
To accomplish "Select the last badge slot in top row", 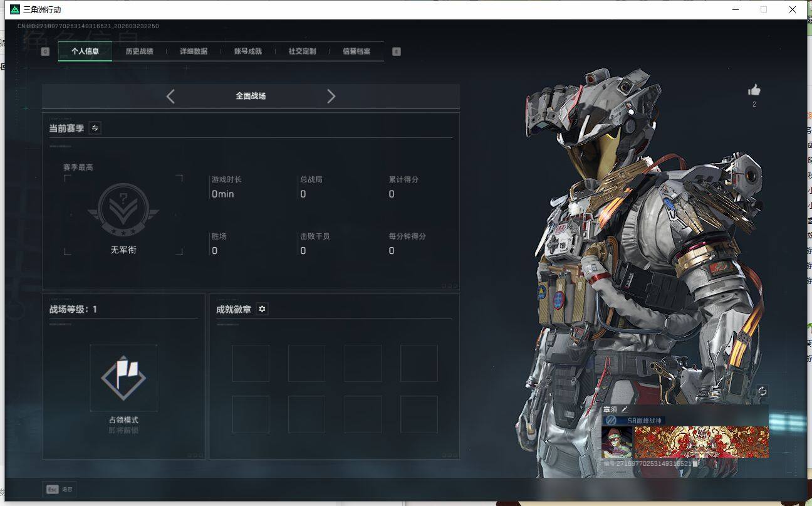I will point(419,363).
